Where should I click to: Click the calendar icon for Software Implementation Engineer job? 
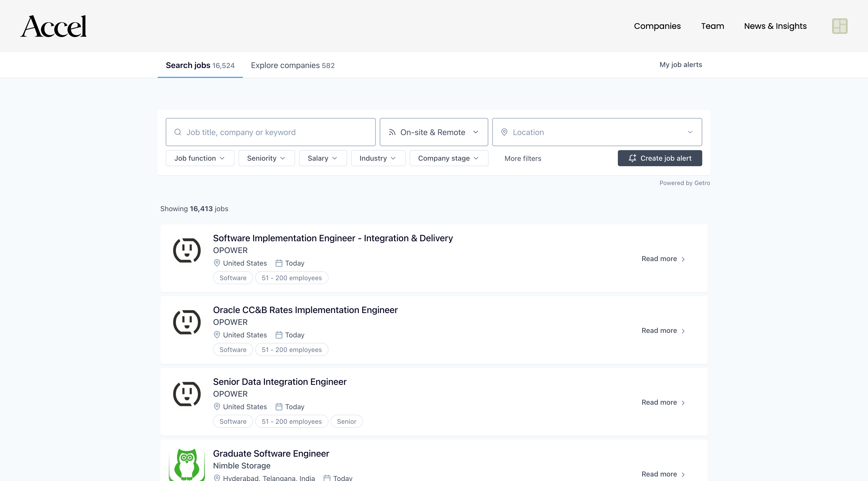tap(279, 263)
